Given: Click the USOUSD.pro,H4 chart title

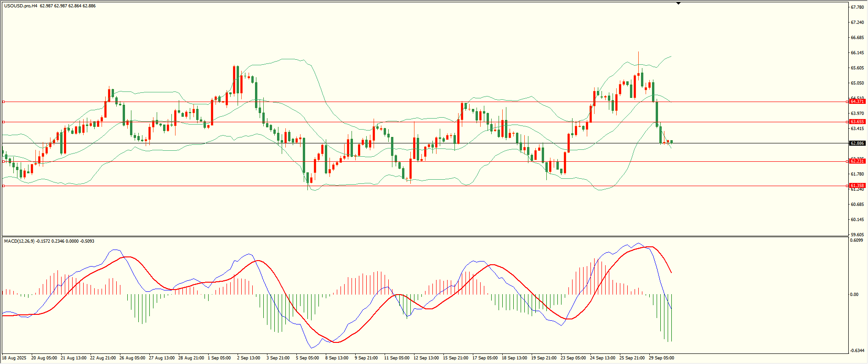Looking at the screenshot, I should coord(21,6).
